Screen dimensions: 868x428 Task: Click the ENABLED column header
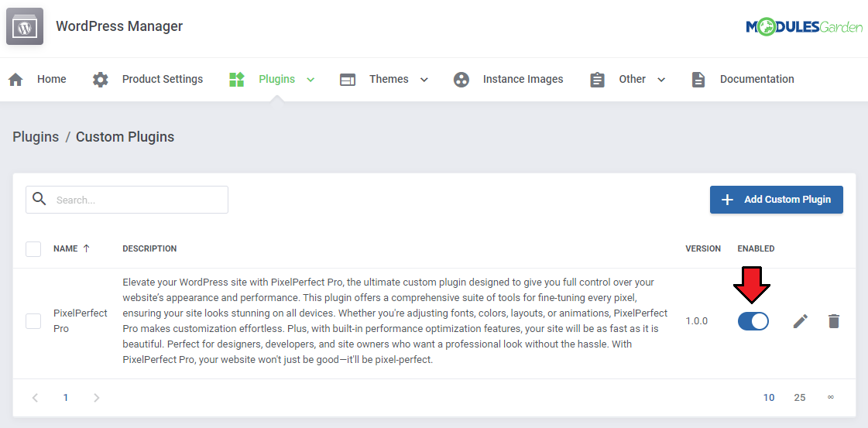756,249
